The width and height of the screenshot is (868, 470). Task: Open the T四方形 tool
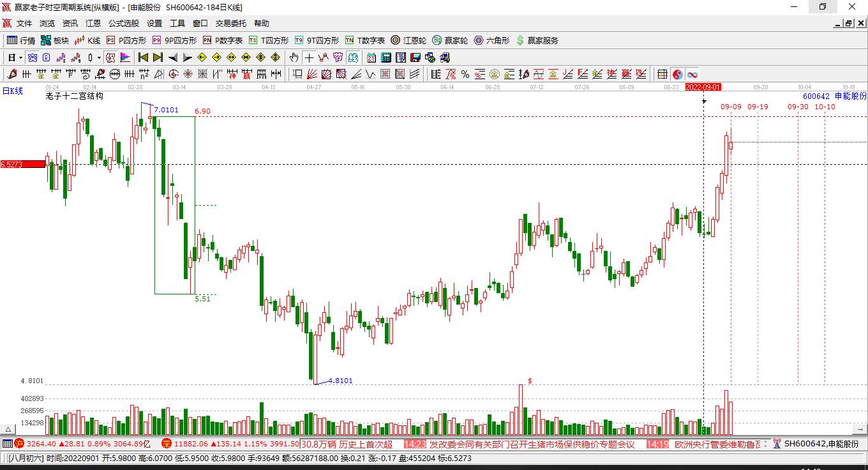click(x=269, y=40)
